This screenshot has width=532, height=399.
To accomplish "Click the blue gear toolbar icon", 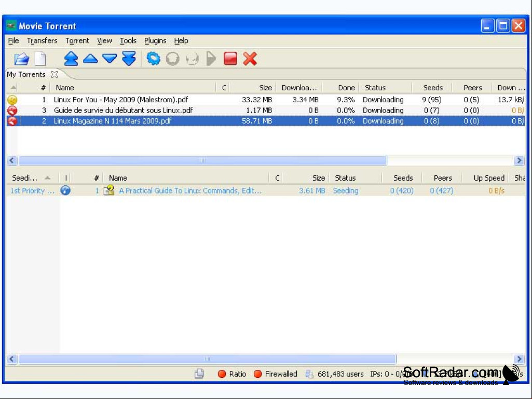I will click(153, 58).
